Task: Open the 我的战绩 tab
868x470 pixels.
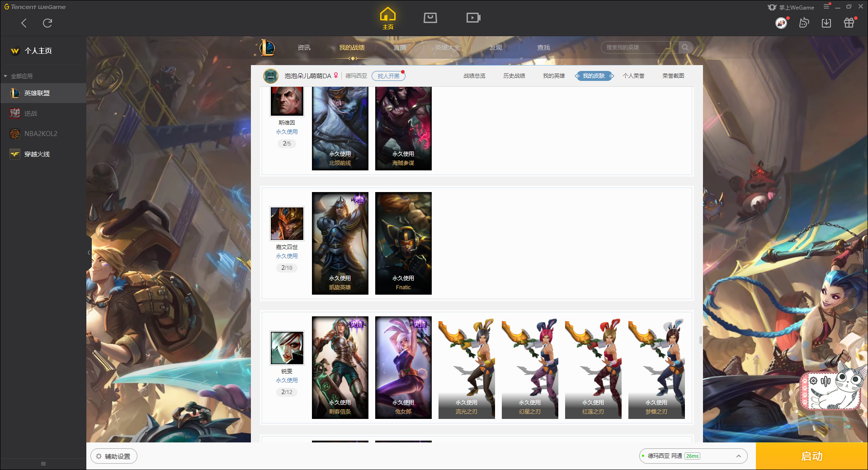Action: pos(352,47)
